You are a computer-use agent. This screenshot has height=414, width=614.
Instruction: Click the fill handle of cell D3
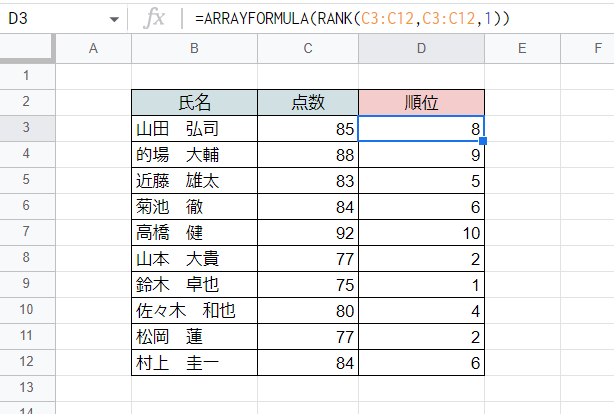coord(483,141)
